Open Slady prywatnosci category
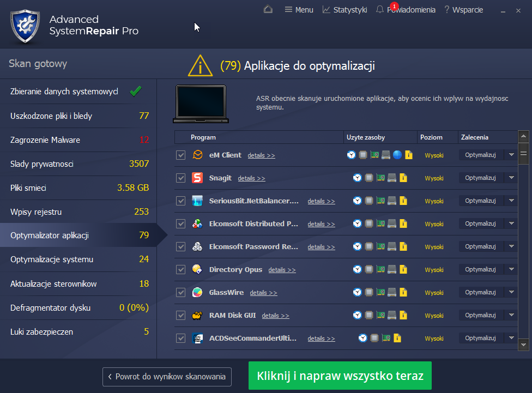Screen dimensions: 532x393 78,164
